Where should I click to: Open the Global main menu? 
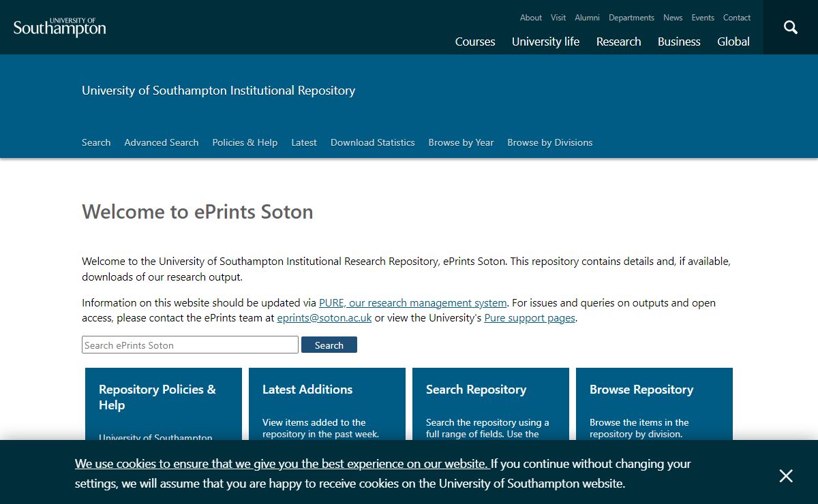[733, 42]
